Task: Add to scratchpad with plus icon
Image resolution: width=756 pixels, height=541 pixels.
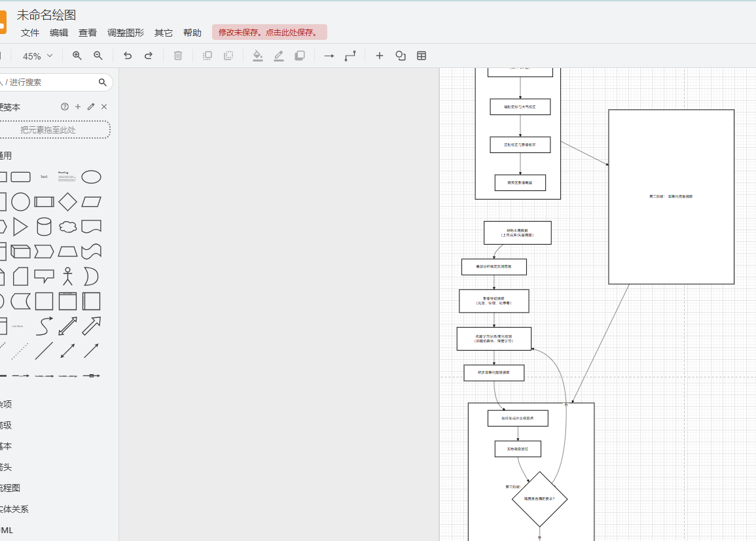Action: coord(78,107)
